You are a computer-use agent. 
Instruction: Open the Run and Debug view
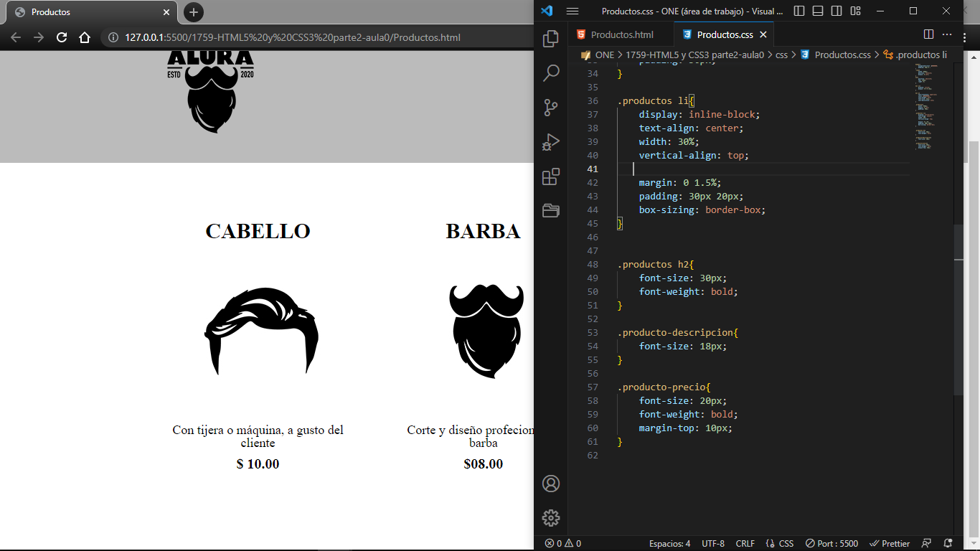pos(551,142)
